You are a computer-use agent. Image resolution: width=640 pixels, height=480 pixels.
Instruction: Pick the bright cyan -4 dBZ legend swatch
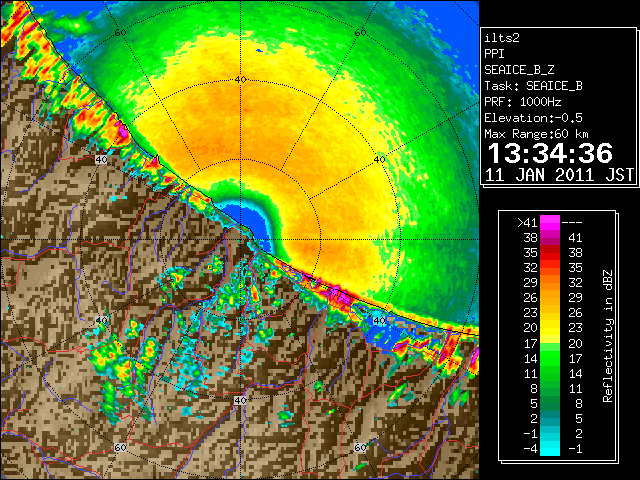tap(549, 449)
